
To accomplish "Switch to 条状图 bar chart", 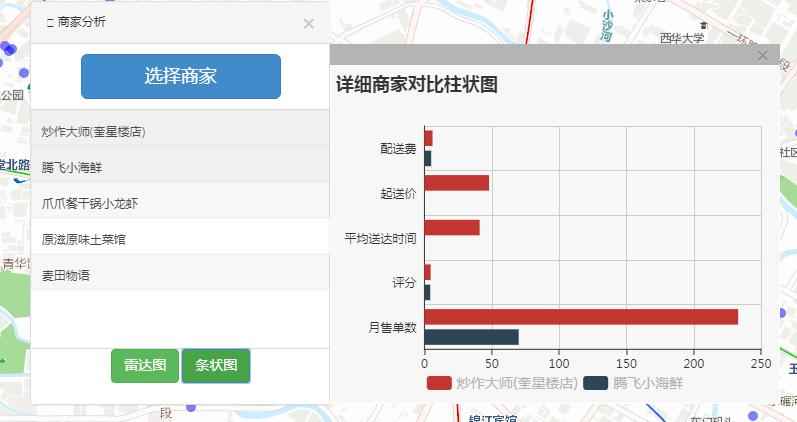I will (216, 366).
